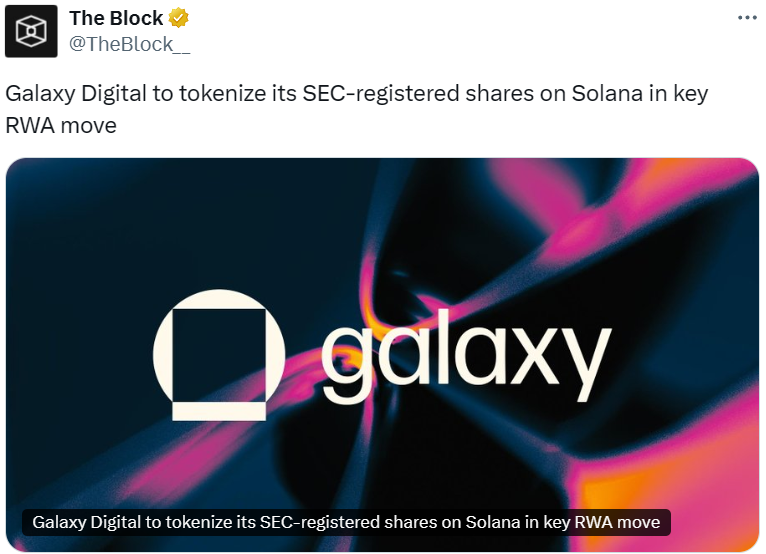Open the @TheBlock__ handle link
Screen dimensions: 766x554
pos(130,42)
